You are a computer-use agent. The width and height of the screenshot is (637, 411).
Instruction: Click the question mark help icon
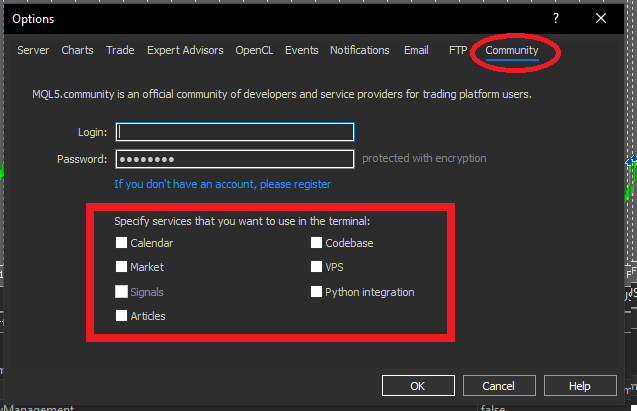(556, 18)
